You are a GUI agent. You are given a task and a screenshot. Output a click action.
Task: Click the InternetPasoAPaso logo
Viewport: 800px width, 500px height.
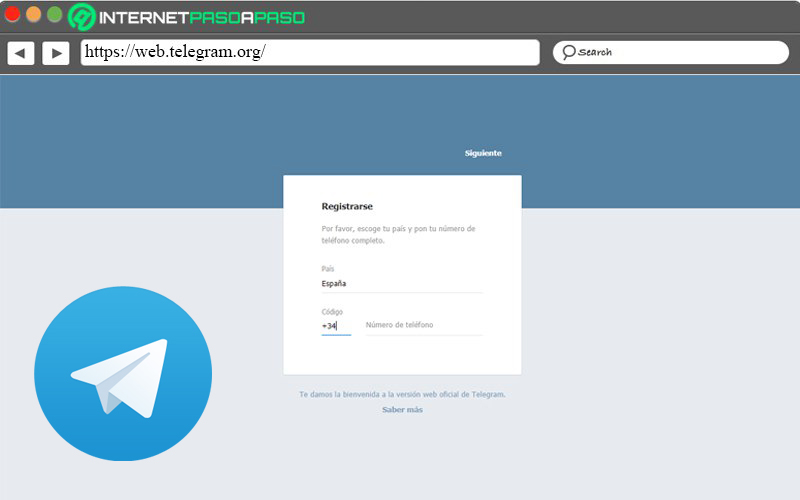(x=186, y=17)
